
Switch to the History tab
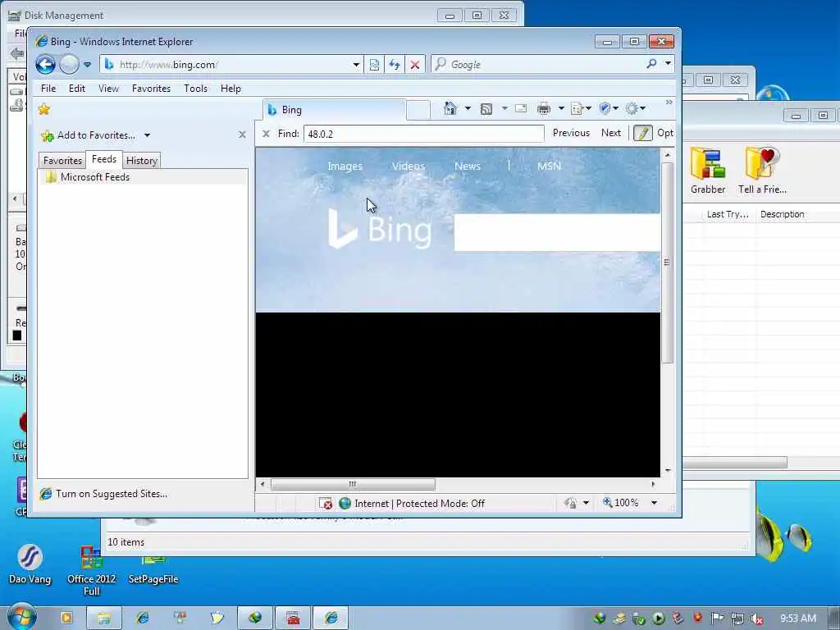click(141, 161)
